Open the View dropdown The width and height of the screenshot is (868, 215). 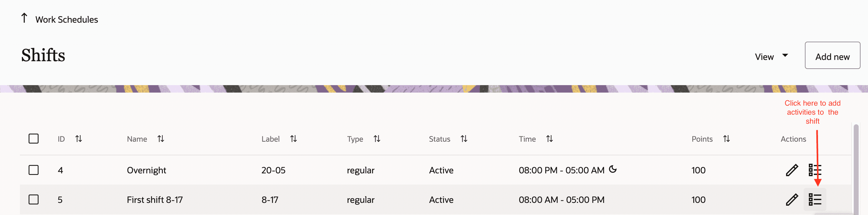click(772, 56)
